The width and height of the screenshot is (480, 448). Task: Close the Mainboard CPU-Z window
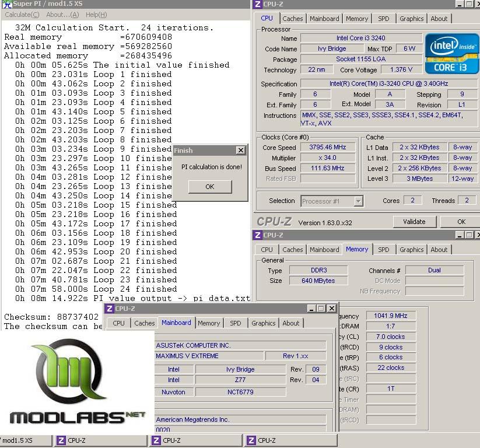click(x=332, y=309)
